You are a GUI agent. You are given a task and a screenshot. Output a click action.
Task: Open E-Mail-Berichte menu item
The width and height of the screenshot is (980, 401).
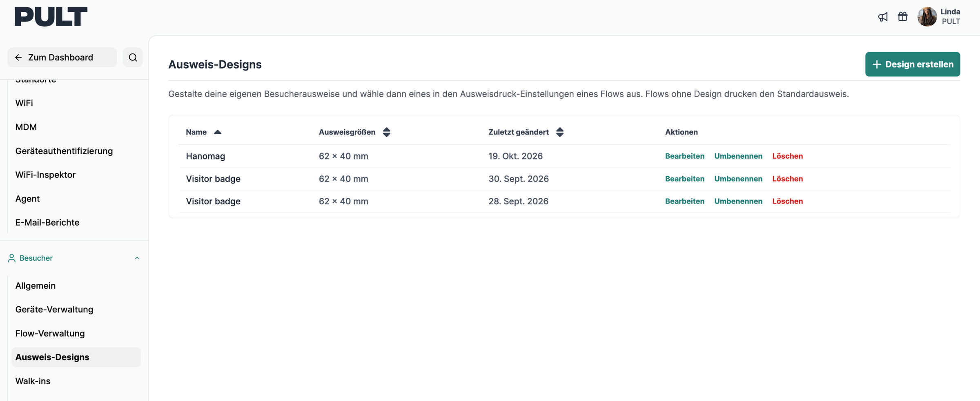click(x=47, y=223)
